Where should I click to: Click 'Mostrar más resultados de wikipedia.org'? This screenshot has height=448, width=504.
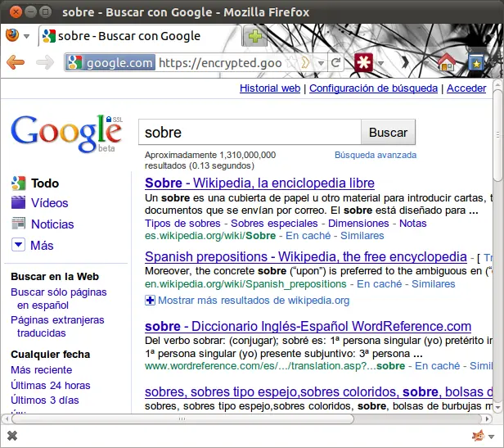(x=254, y=301)
